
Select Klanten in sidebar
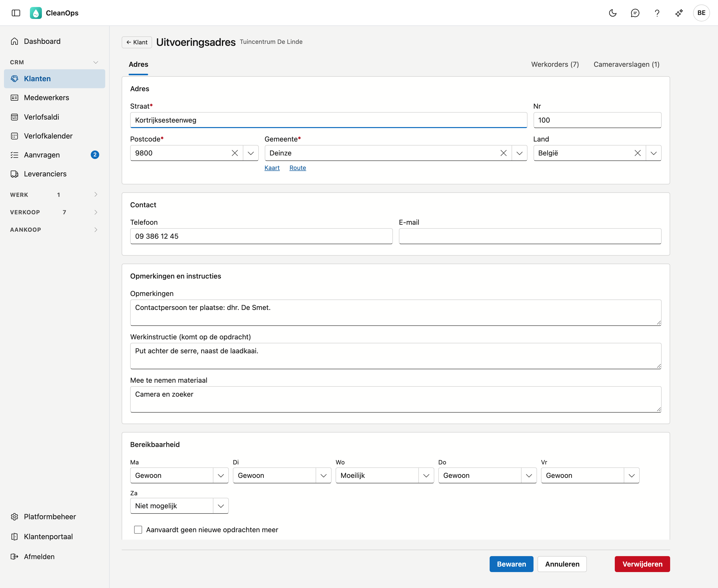point(55,78)
